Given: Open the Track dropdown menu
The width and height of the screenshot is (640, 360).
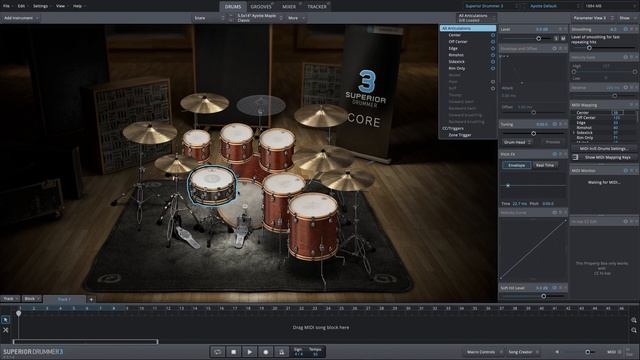Looking at the screenshot, I should click(x=11, y=299).
